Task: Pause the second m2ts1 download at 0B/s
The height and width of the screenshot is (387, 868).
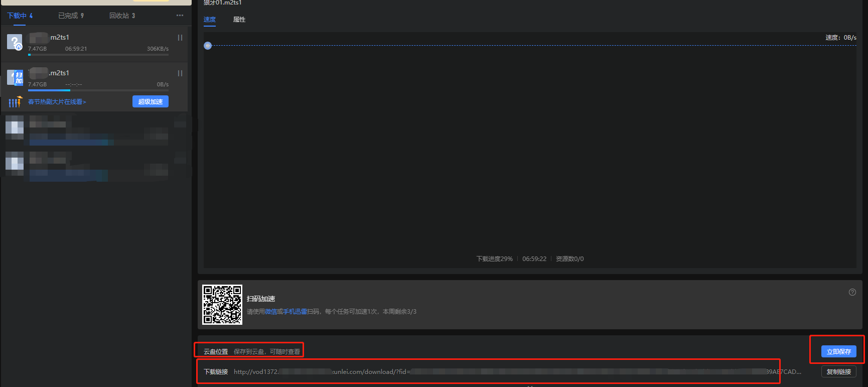Action: [180, 73]
